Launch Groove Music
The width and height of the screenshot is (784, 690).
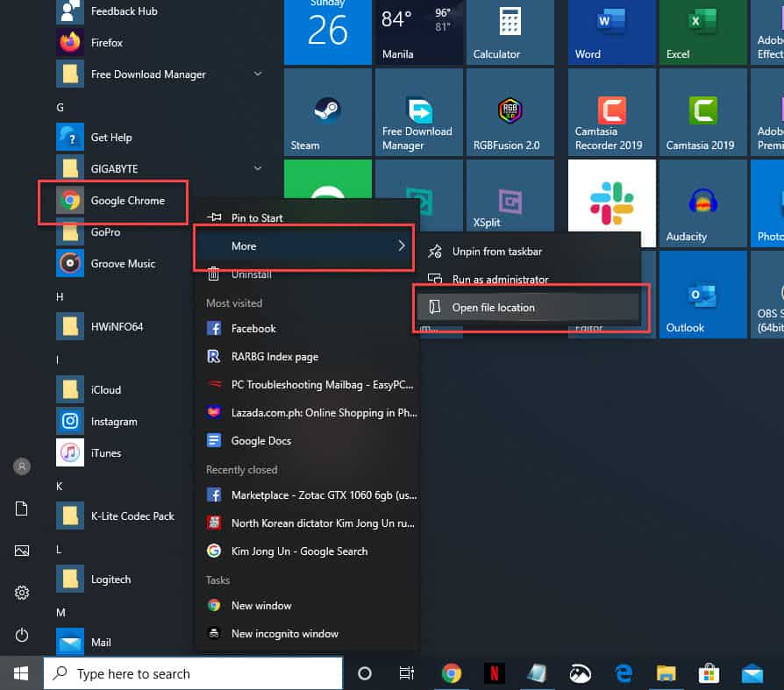[123, 264]
